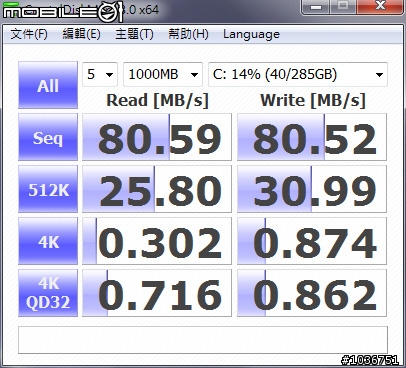The height and width of the screenshot is (368, 406).
Task: Open the Language menu
Action: (x=251, y=34)
